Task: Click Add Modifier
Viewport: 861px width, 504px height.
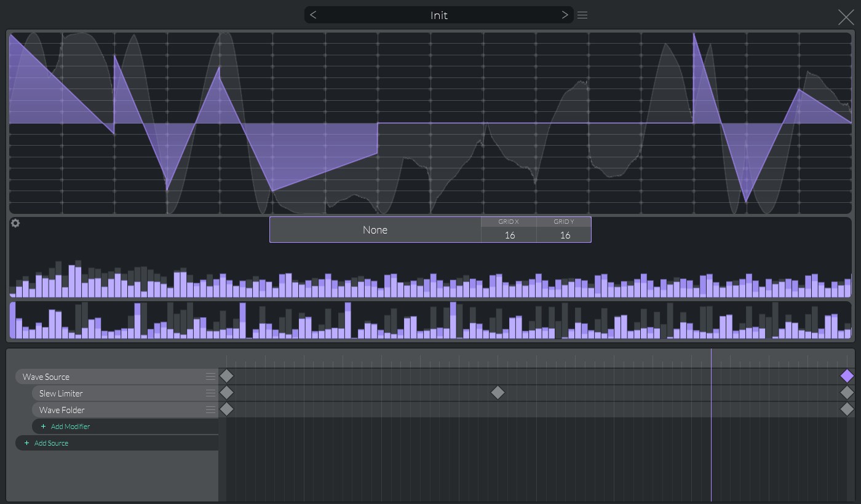Action: [x=70, y=427]
